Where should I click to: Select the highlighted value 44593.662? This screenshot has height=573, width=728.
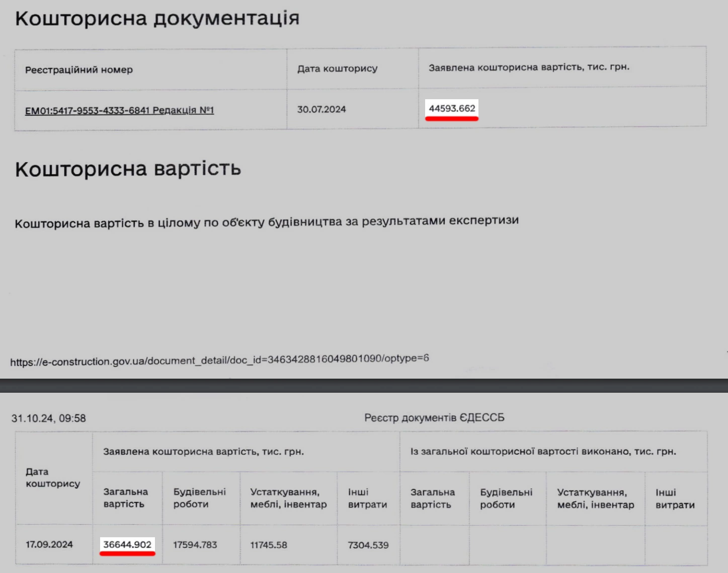point(452,108)
